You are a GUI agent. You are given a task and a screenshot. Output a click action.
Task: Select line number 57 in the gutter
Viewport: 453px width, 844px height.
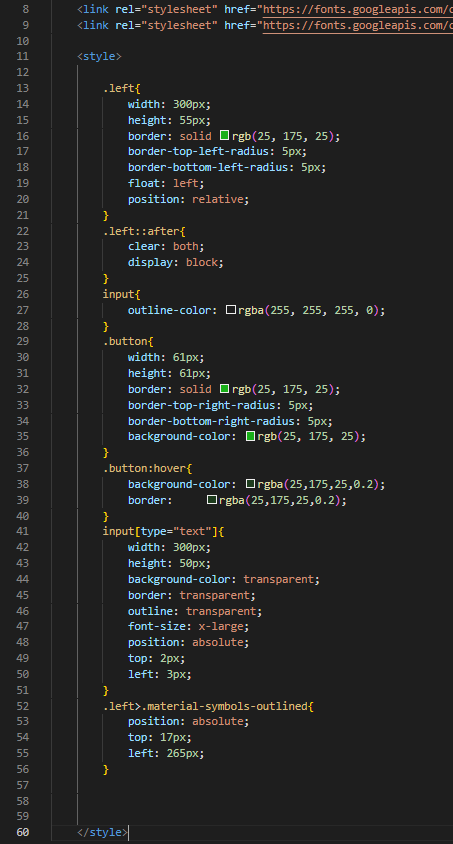click(23, 785)
